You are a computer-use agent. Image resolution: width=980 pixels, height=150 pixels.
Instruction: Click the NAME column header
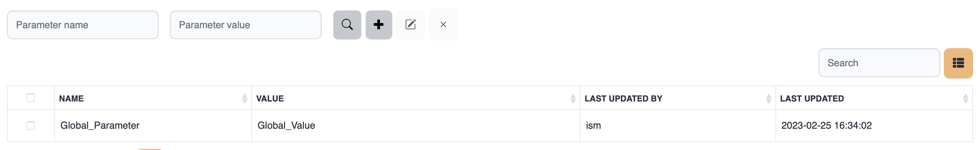click(72, 98)
